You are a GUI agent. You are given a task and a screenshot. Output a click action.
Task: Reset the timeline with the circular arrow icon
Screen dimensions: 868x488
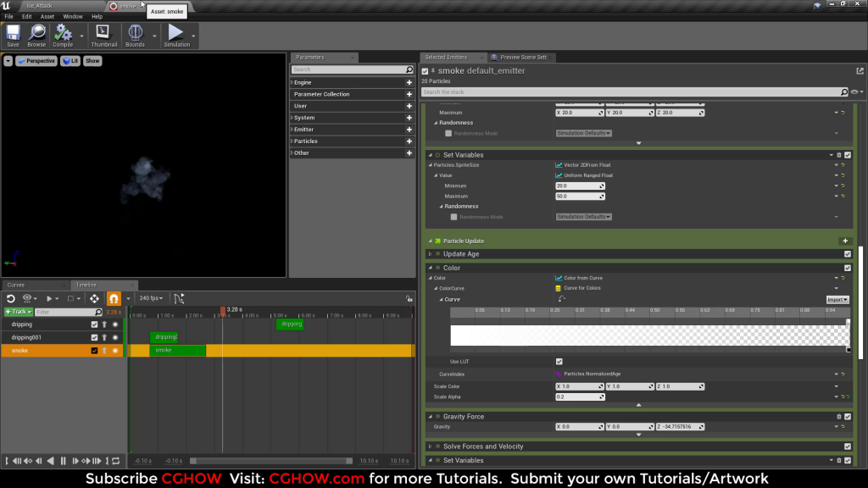click(x=10, y=299)
